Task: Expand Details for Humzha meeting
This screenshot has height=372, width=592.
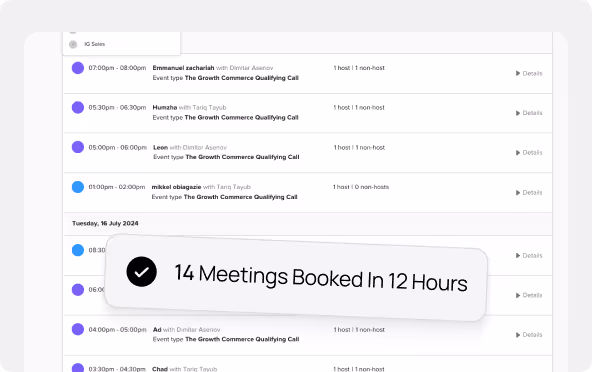Action: click(529, 113)
